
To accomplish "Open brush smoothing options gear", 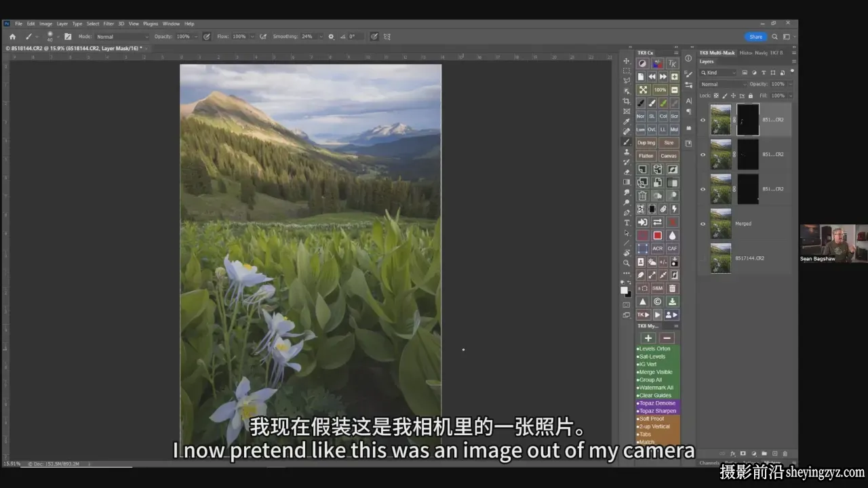I will tap(331, 37).
